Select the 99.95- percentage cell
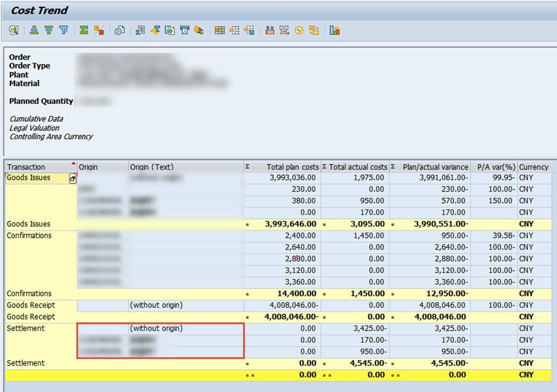557x392 pixels. coord(494,178)
